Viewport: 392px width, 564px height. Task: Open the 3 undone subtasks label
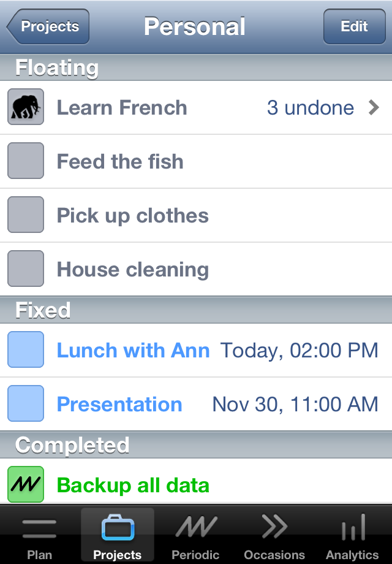311,107
